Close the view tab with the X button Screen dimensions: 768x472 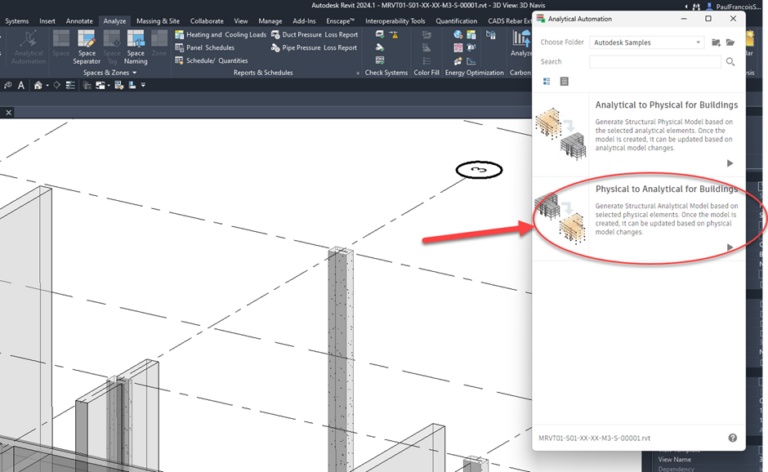pos(8,113)
